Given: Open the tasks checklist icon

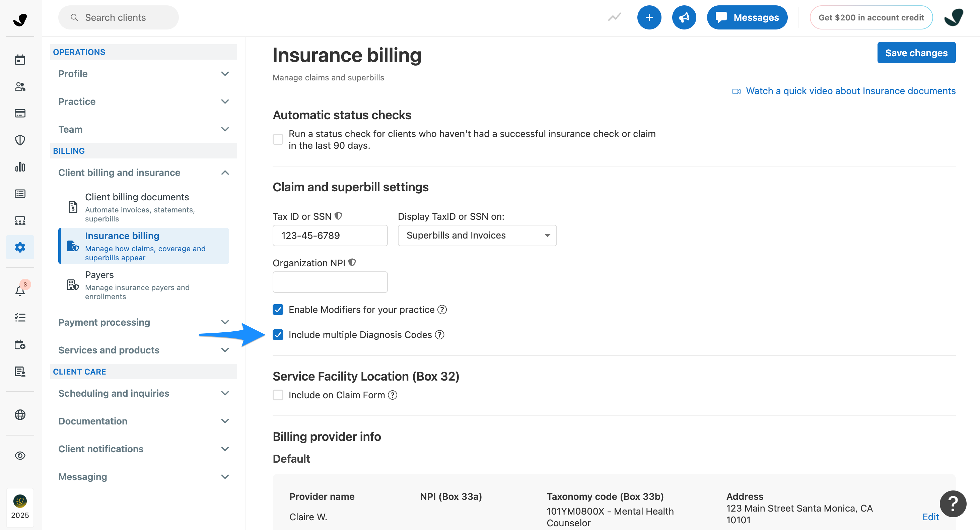Looking at the screenshot, I should tap(20, 317).
